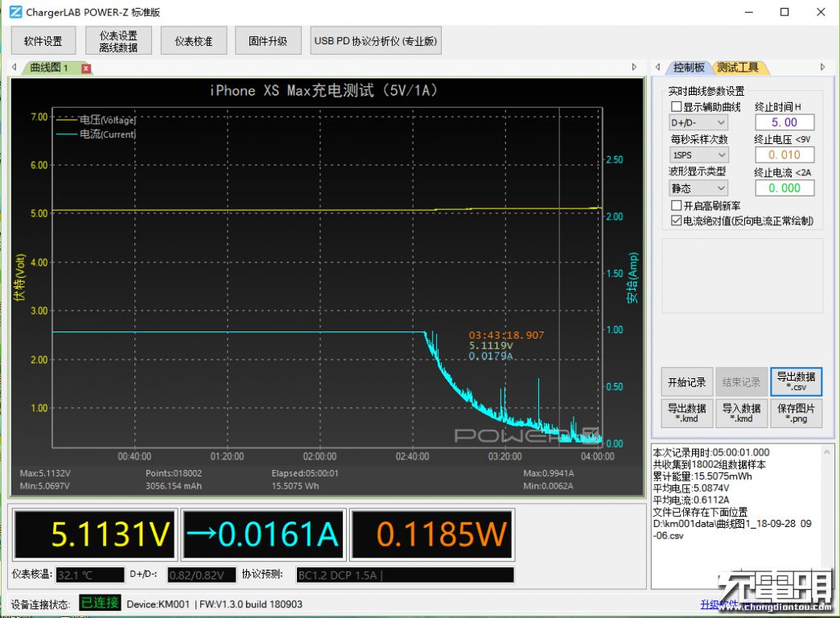Open the 静态 waveform type dropdown
The width and height of the screenshot is (840, 618).
pyautogui.click(x=698, y=188)
